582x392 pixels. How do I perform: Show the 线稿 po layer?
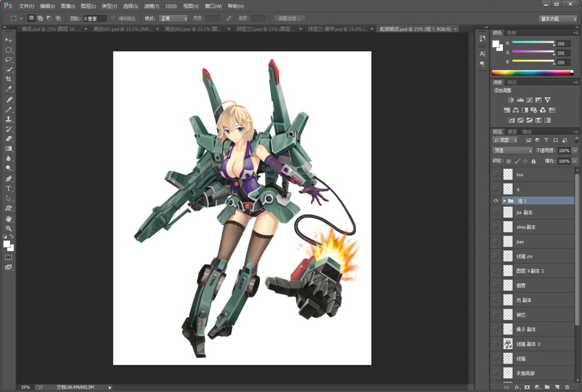[x=496, y=256]
